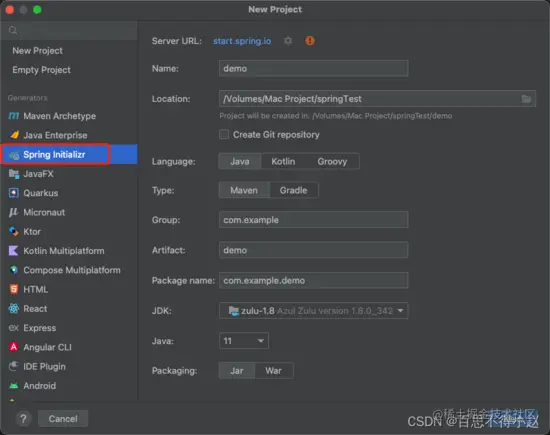The image size is (550, 435).
Task: Choose IDE Plugin generator entry
Action: (69, 367)
